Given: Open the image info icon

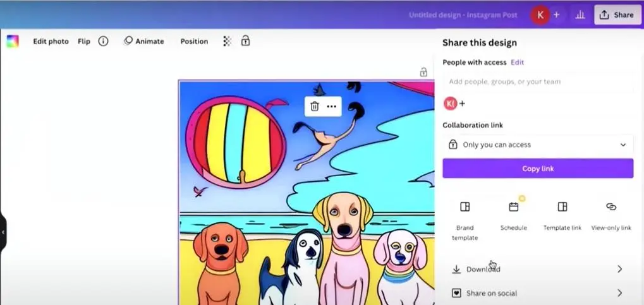Looking at the screenshot, I should (x=103, y=41).
